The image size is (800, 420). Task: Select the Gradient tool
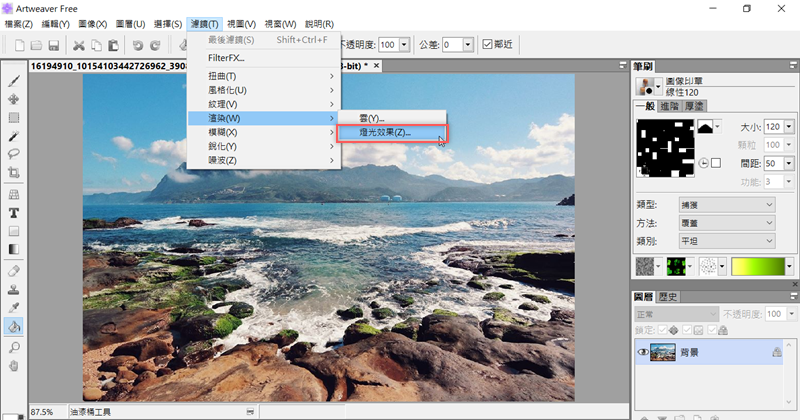[x=14, y=249]
